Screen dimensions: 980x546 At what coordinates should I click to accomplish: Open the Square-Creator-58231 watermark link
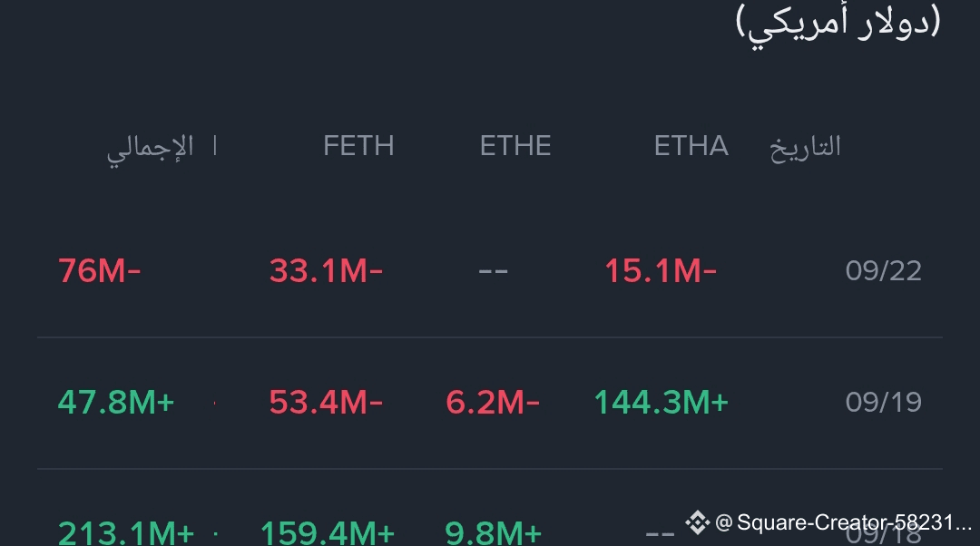pyautogui.click(x=843, y=522)
